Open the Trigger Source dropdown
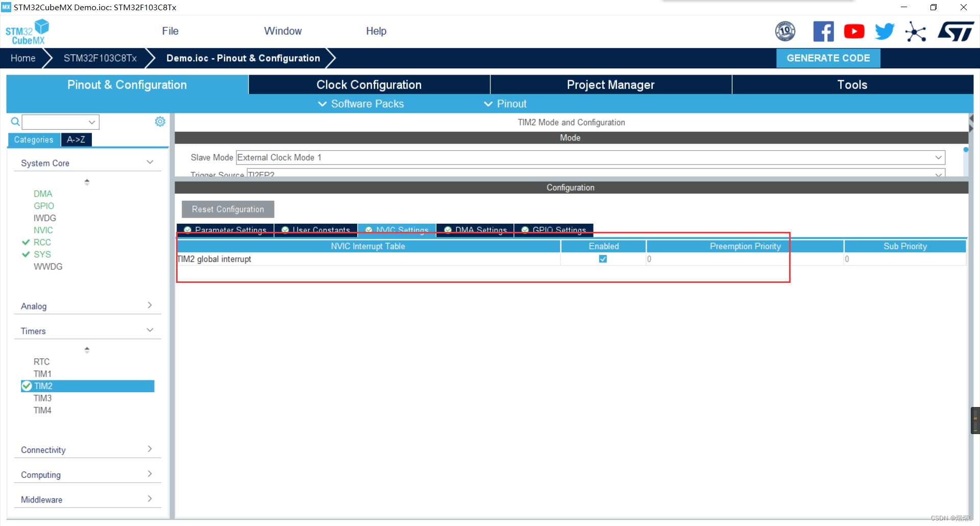This screenshot has height=526, width=980. (x=596, y=174)
